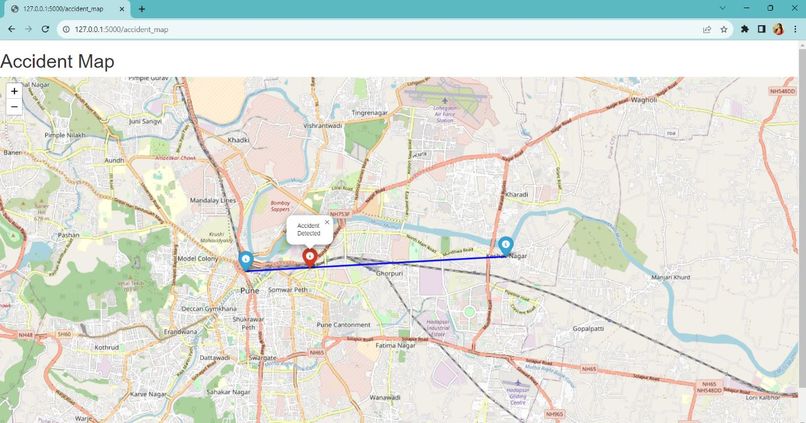View site information icon

66,29
